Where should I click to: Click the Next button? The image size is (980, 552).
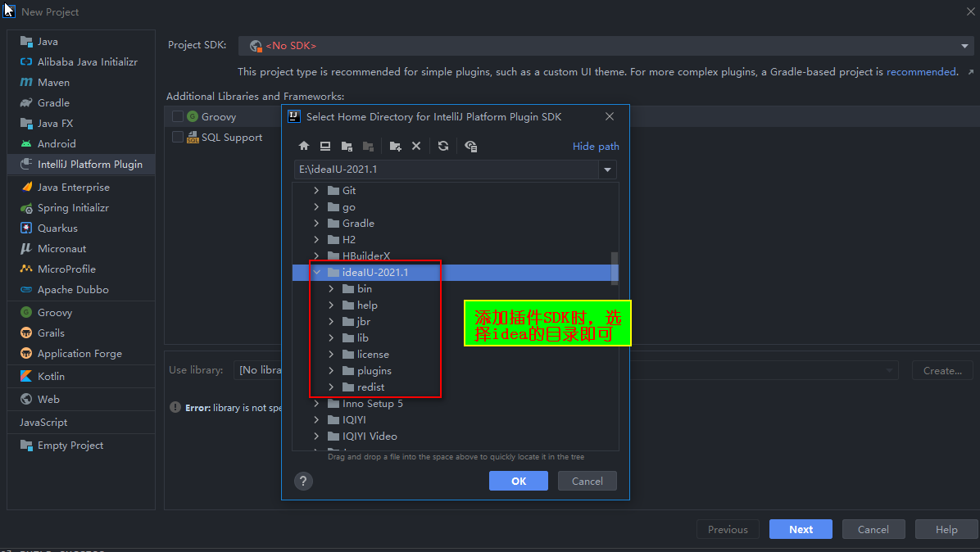click(801, 530)
